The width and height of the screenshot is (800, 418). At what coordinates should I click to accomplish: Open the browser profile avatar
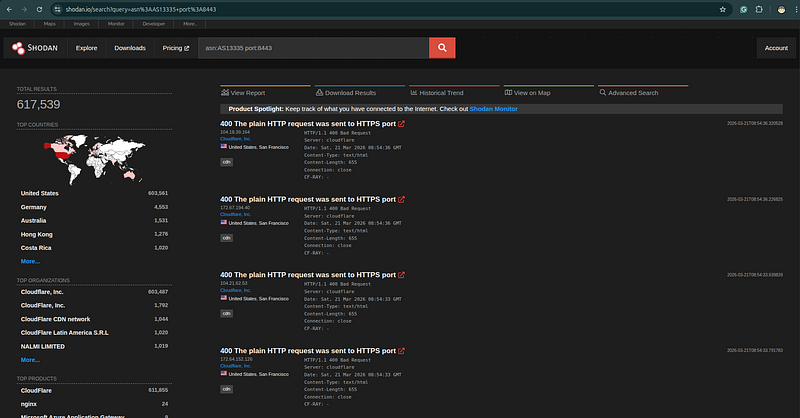781,9
